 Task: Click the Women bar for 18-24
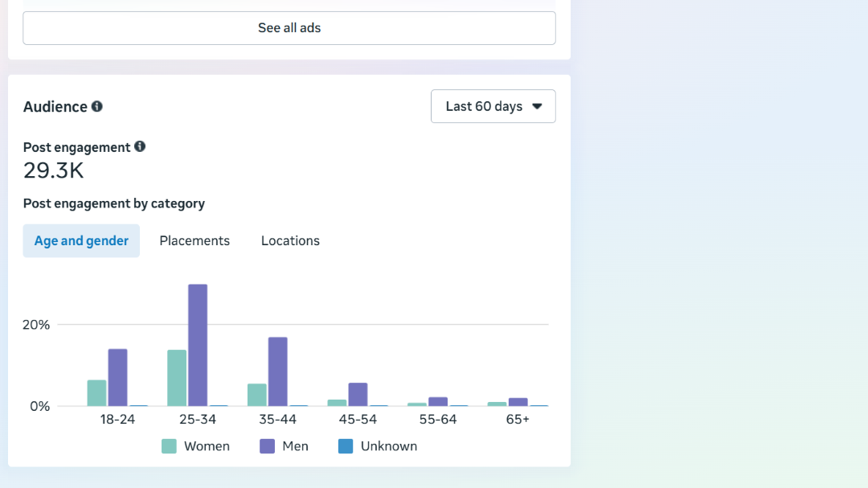96,393
